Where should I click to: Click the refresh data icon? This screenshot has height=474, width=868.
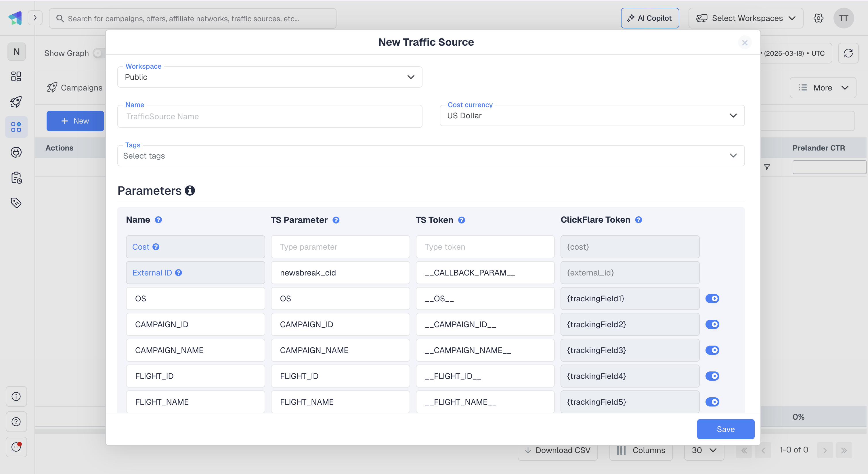(x=848, y=53)
